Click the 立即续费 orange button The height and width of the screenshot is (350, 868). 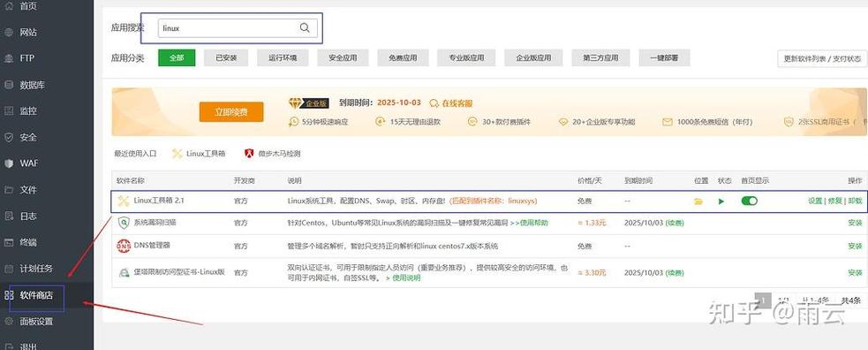(x=231, y=112)
